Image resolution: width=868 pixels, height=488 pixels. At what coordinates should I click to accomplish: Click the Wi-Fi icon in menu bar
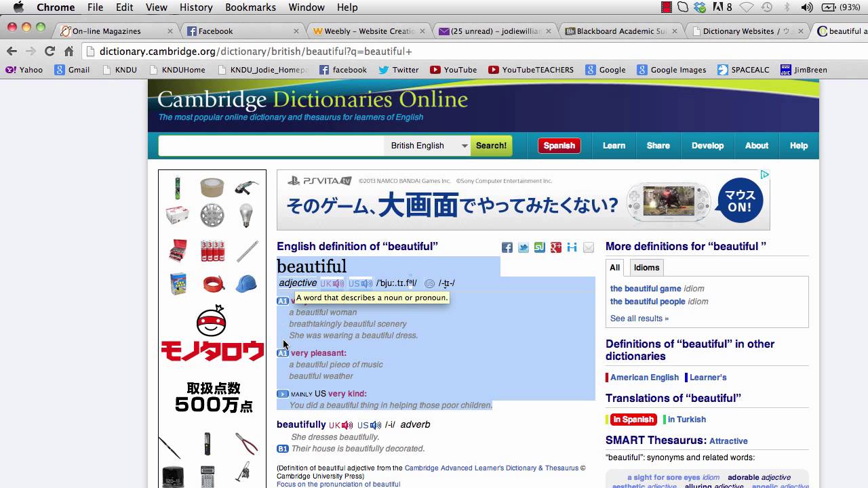click(747, 7)
